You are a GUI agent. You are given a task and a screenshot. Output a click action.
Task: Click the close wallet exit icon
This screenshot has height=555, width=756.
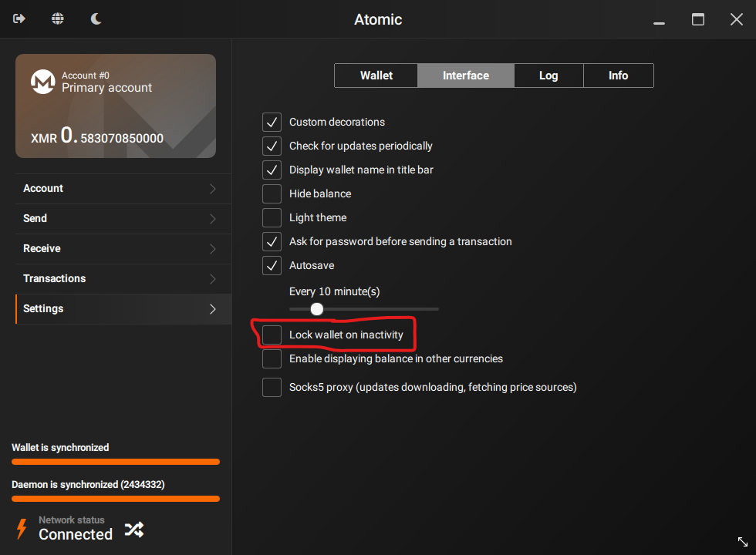point(19,18)
